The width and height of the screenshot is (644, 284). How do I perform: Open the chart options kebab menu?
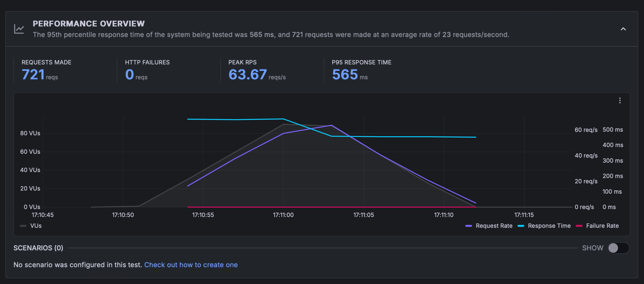[x=620, y=101]
